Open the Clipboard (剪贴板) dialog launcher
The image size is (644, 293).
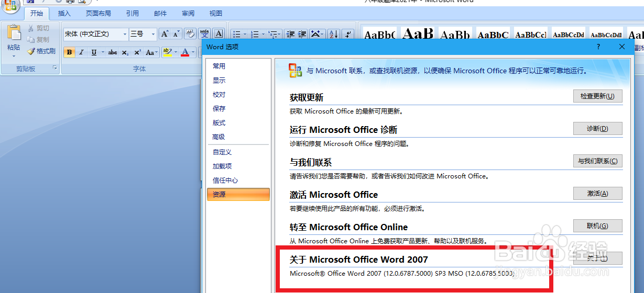pos(55,69)
